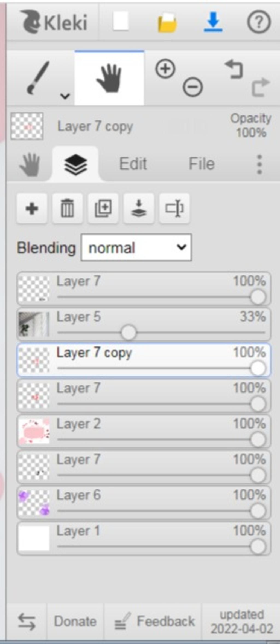Screen dimensions: 280x644
Task: Click the Donate button
Action: pyautogui.click(x=75, y=621)
